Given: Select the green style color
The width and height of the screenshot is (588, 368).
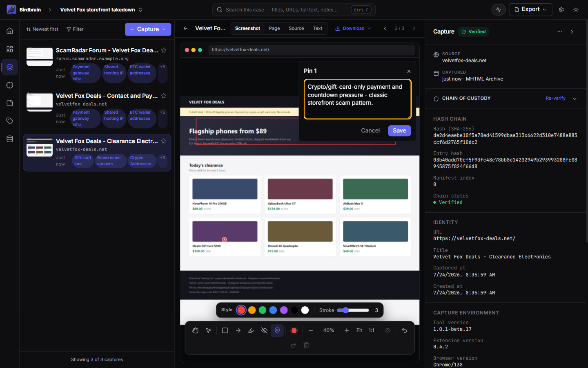Looking at the screenshot, I should tap(263, 310).
